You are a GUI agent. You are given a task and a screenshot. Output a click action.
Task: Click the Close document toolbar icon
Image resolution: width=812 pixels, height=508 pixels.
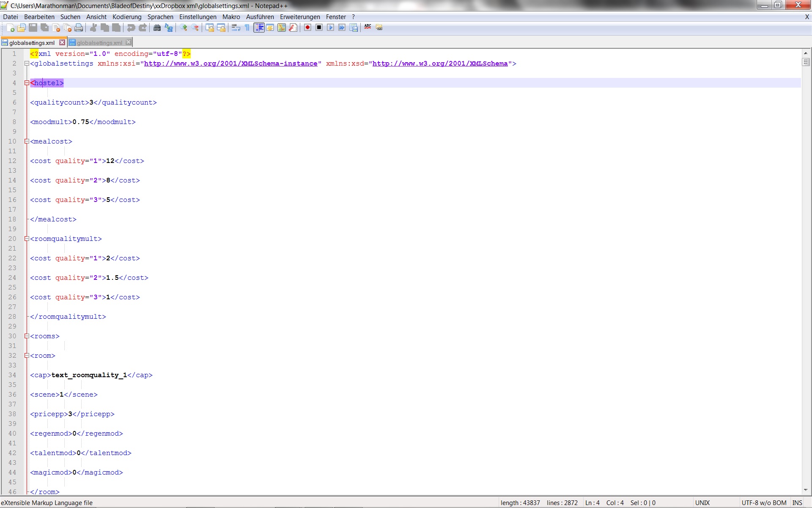tap(56, 28)
